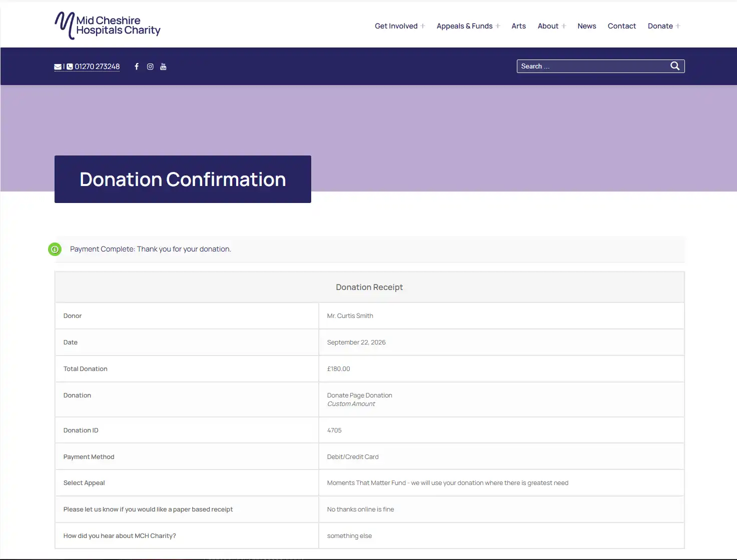Screen dimensions: 737x560
Task: Click the green payment complete info icon
Action: click(x=55, y=249)
